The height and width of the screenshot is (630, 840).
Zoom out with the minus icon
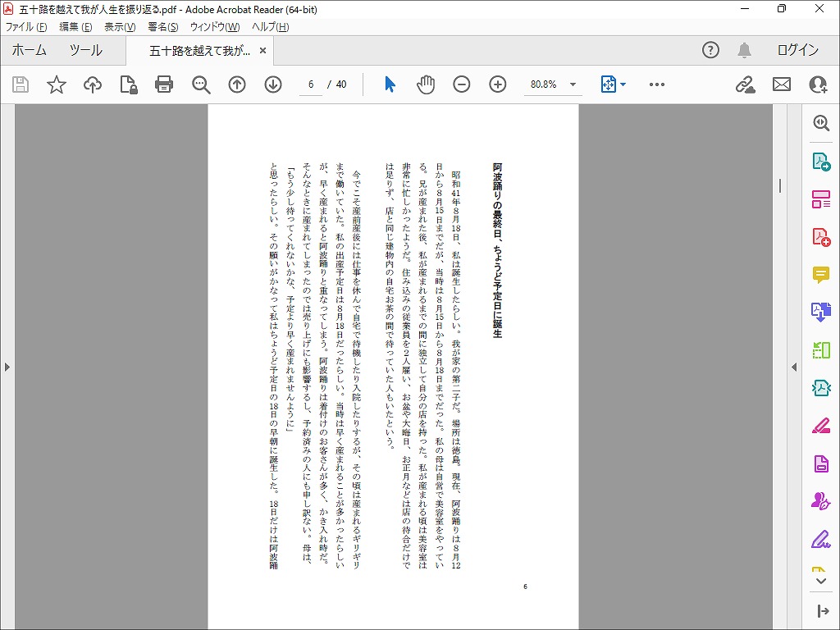coord(462,84)
